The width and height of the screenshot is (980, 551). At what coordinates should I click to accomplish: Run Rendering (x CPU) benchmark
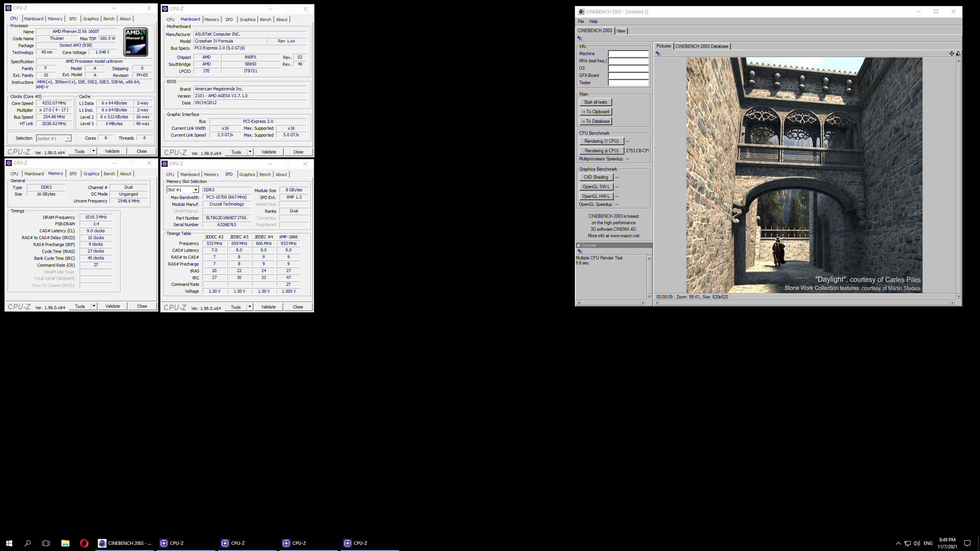pyautogui.click(x=601, y=151)
